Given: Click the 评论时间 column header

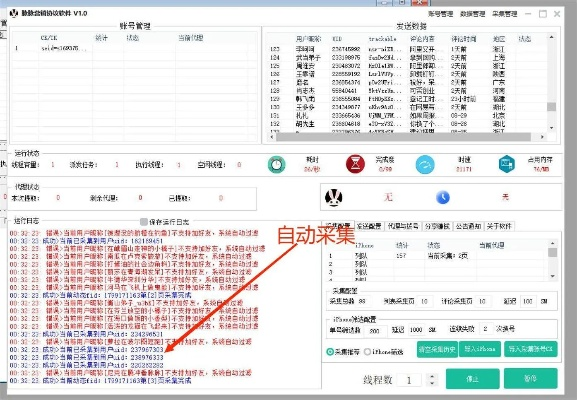Looking at the screenshot, I should (x=464, y=39).
